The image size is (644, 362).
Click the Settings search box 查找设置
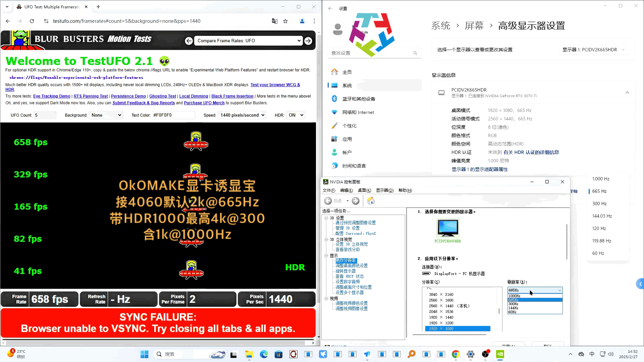374,53
